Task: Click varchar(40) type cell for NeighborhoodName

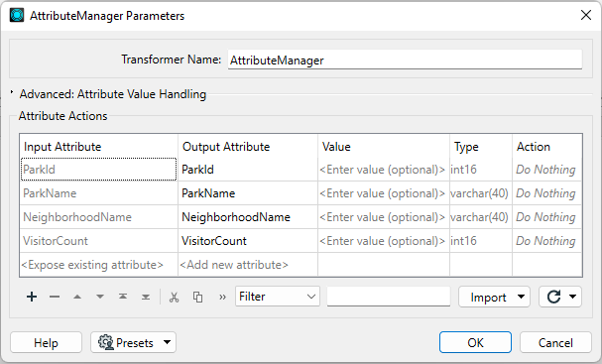Action: coord(481,217)
